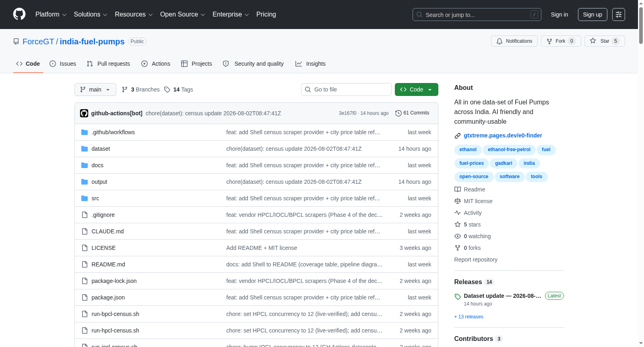
Task: Star the india-fuel-pumps repository
Action: coord(605,41)
